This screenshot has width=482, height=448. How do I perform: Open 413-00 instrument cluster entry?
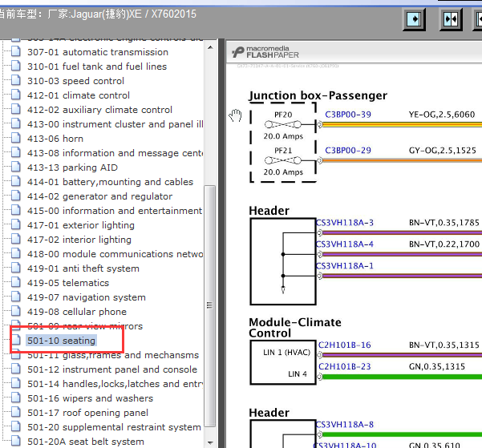coord(115,124)
